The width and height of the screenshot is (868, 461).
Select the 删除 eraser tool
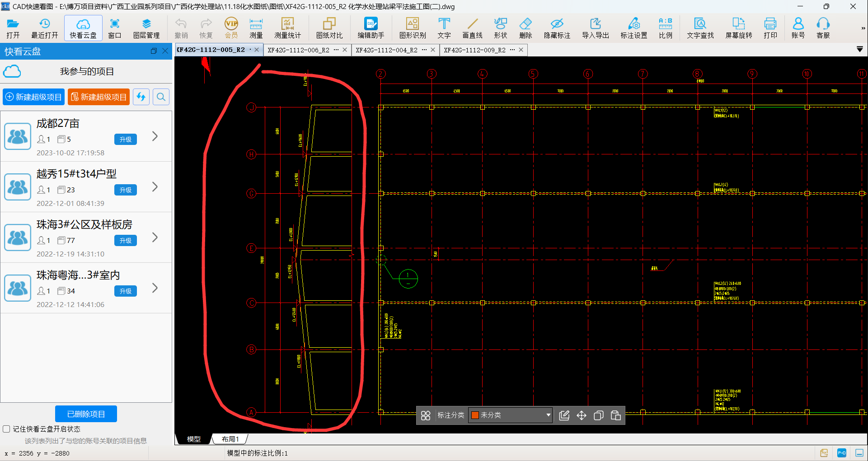tap(525, 28)
